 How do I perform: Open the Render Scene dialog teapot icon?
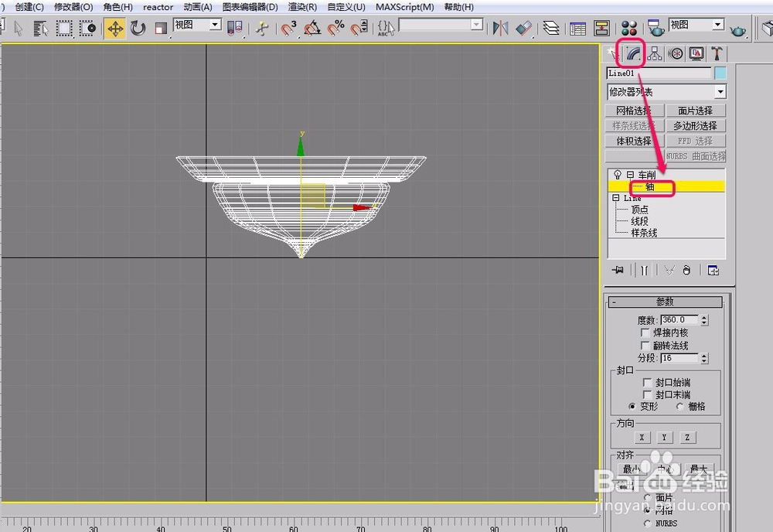pos(656,29)
